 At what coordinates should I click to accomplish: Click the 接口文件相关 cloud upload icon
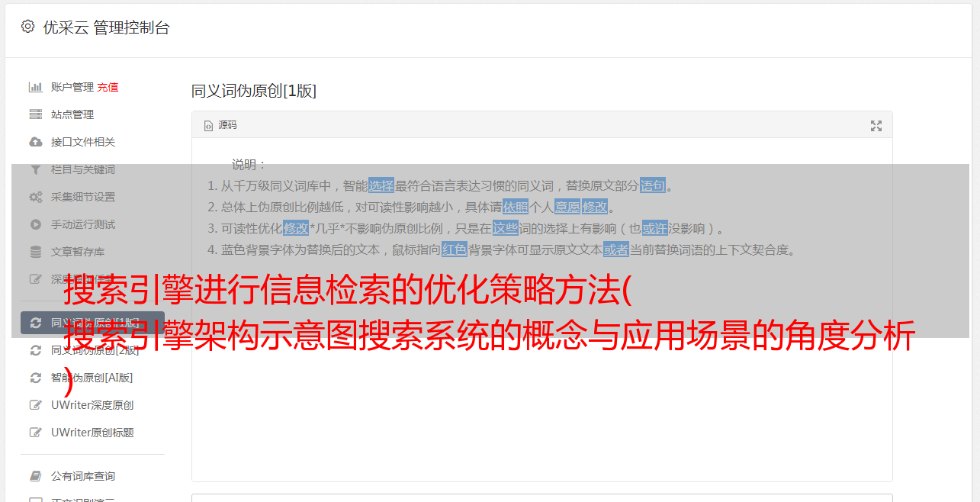36,142
